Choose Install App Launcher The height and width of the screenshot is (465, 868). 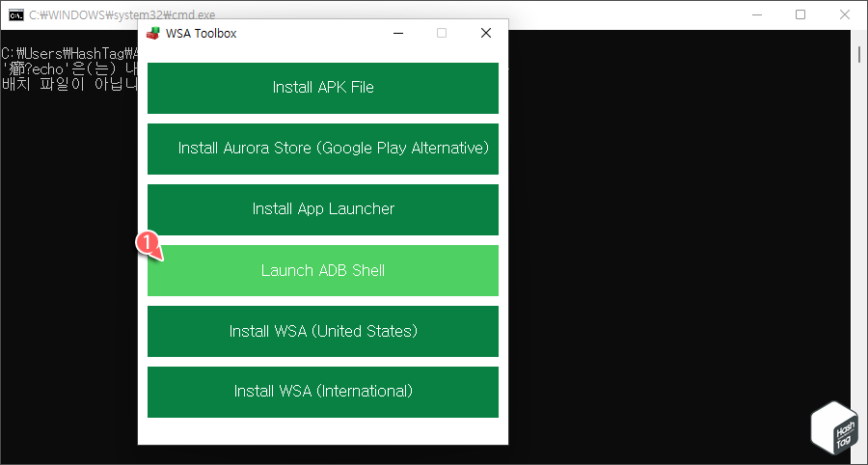[323, 209]
